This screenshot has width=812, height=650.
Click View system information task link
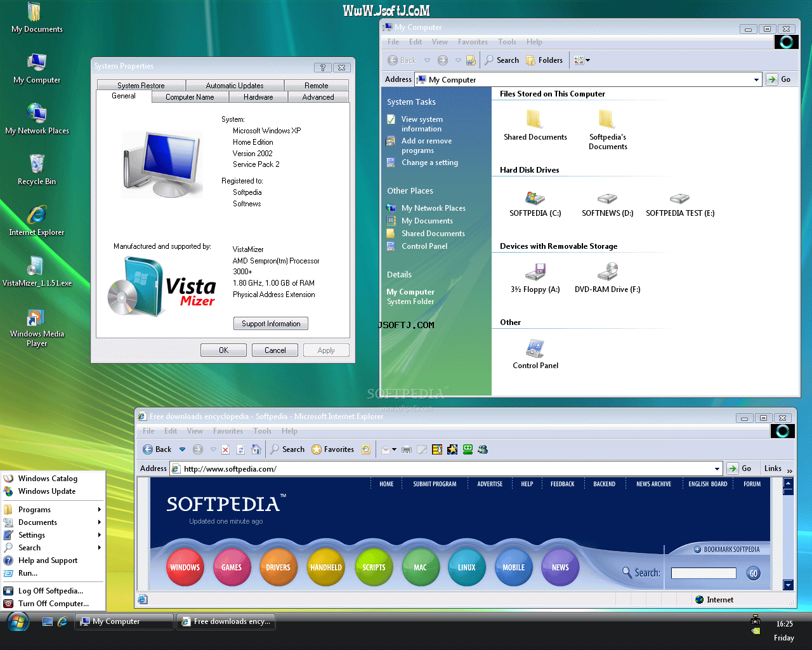click(x=422, y=124)
